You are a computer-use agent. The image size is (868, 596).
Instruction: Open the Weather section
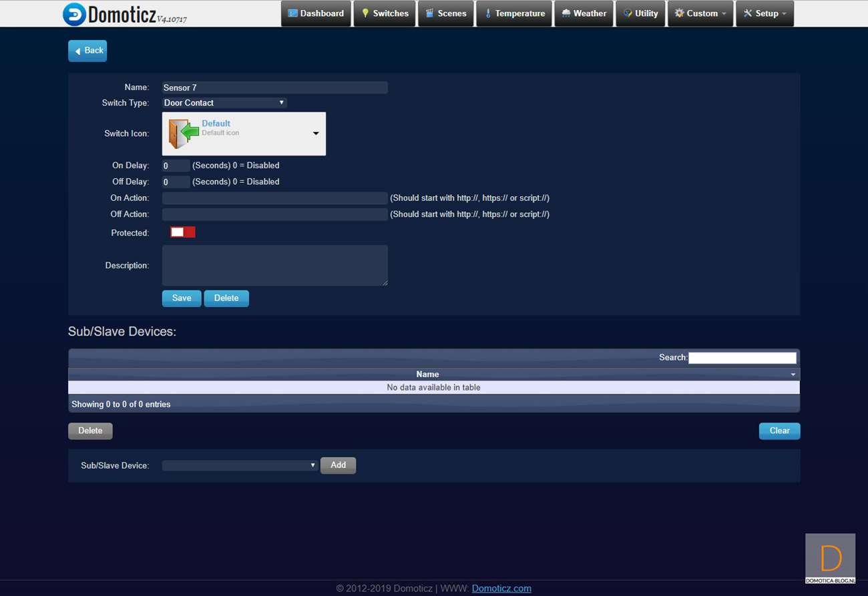[584, 13]
